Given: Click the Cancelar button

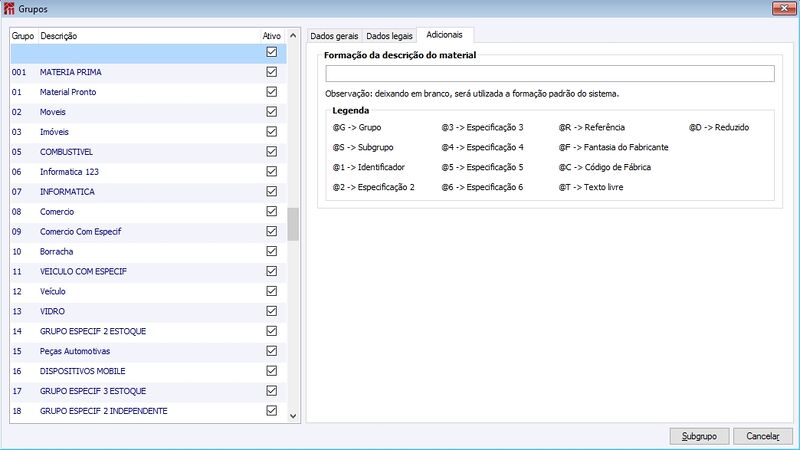Looking at the screenshot, I should [763, 436].
